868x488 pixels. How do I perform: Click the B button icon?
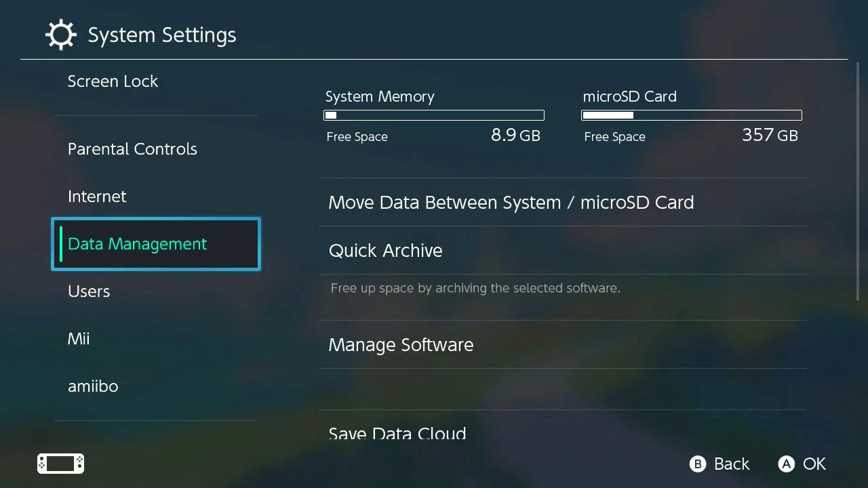[697, 464]
